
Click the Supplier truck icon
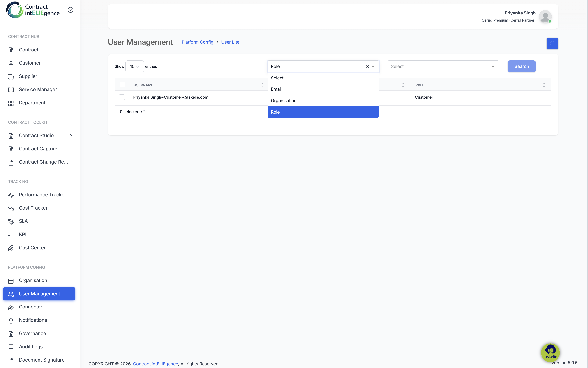(11, 77)
